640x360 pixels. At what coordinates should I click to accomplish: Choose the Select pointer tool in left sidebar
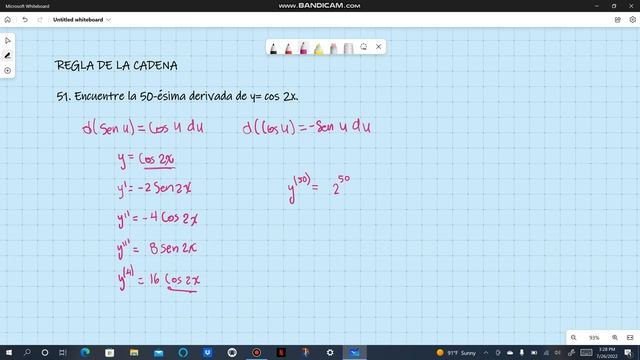[x=7, y=41]
